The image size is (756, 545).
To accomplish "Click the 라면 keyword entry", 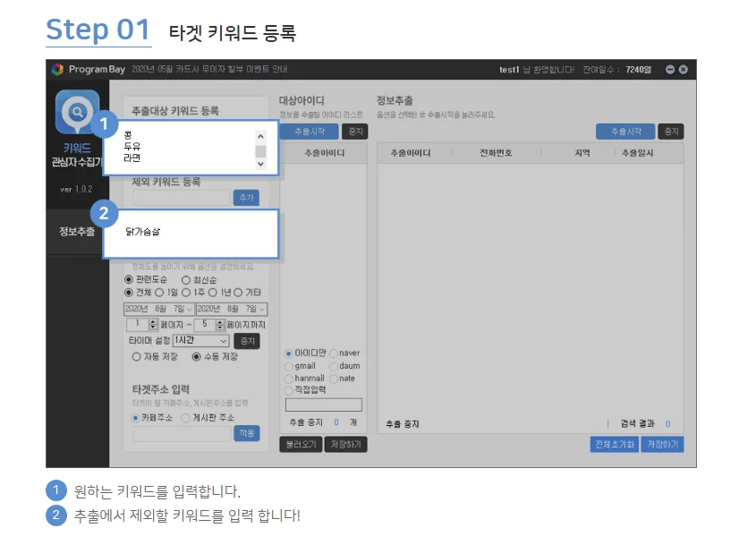I will tap(132, 158).
